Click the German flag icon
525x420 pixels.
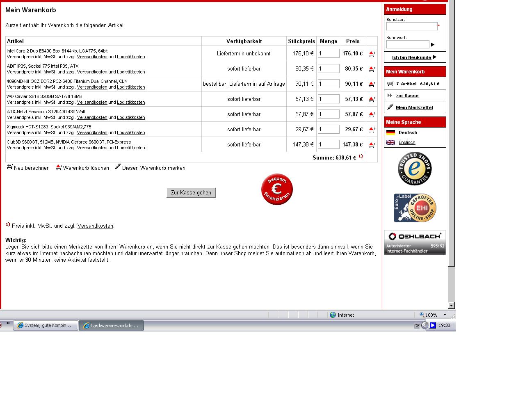tap(391, 132)
